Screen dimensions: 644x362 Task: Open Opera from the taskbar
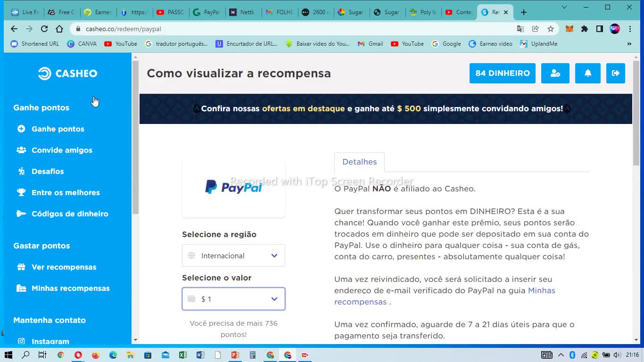(78, 355)
